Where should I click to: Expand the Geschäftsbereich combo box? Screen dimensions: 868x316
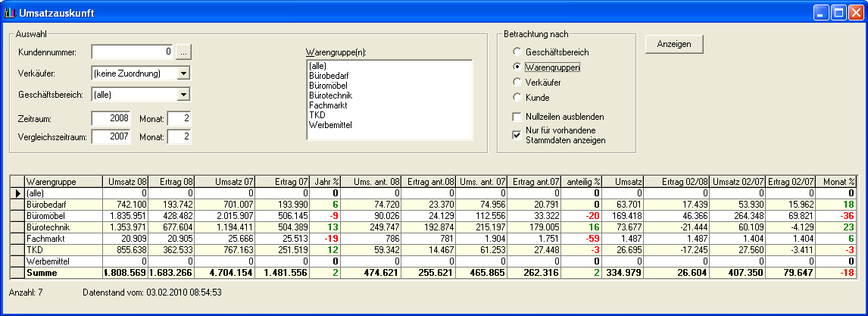tap(183, 95)
